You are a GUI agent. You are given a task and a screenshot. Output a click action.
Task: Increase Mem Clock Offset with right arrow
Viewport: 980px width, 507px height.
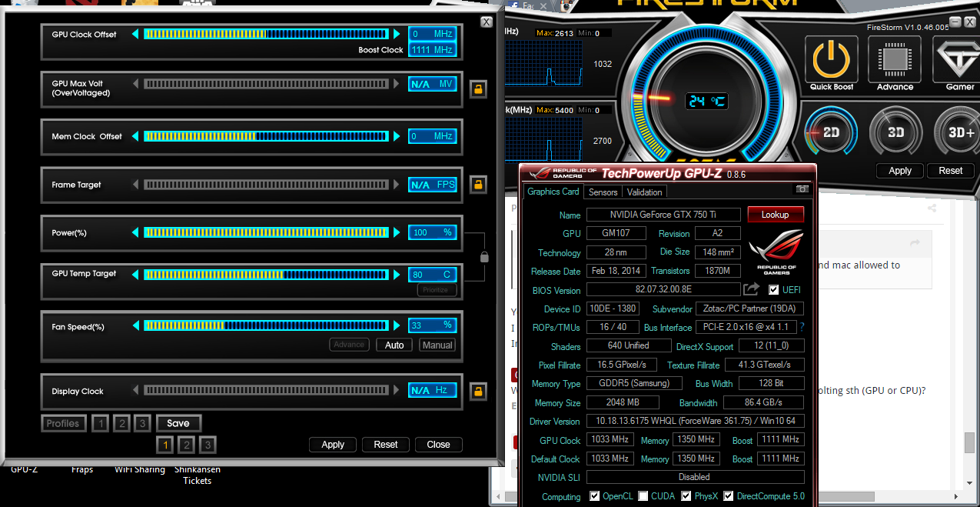click(x=397, y=136)
